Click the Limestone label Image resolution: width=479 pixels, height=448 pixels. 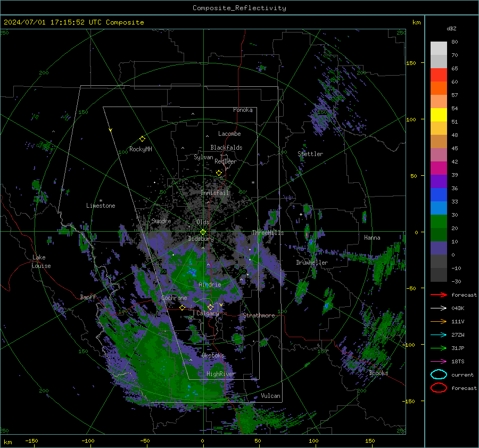[x=101, y=206]
